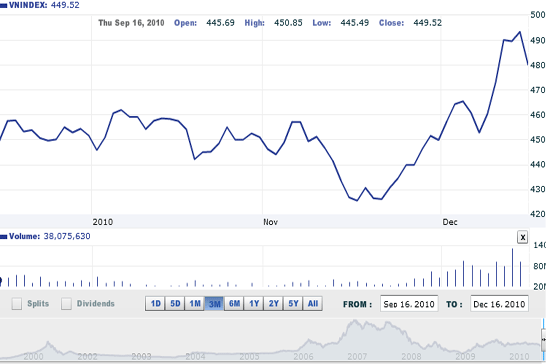550x364 pixels.
Task: Click the tallest volume bar in December
Action: click(512, 268)
